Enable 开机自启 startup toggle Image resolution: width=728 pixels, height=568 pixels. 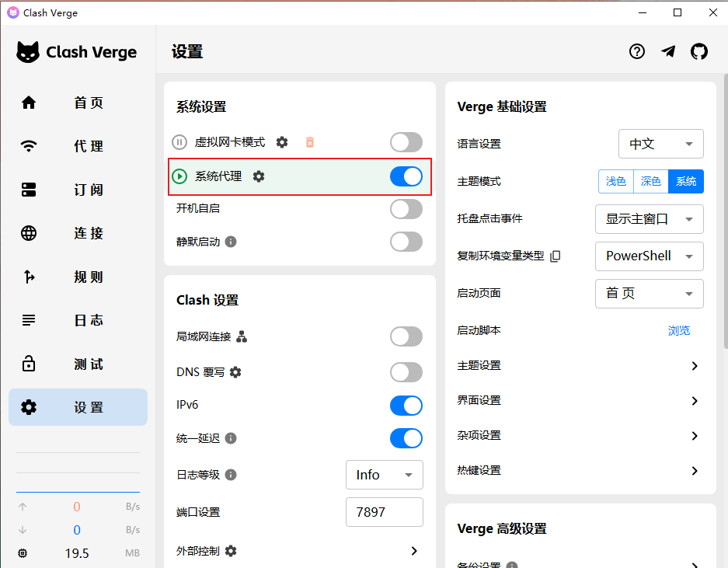point(406,209)
